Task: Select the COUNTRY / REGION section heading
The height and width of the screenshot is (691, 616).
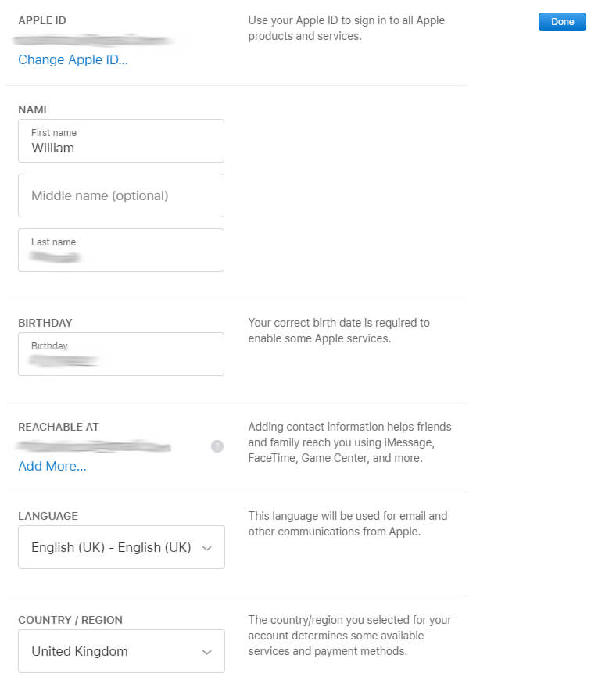Action: click(70, 620)
